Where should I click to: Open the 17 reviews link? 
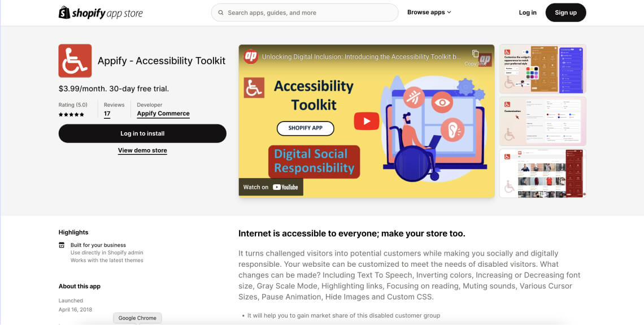107,114
